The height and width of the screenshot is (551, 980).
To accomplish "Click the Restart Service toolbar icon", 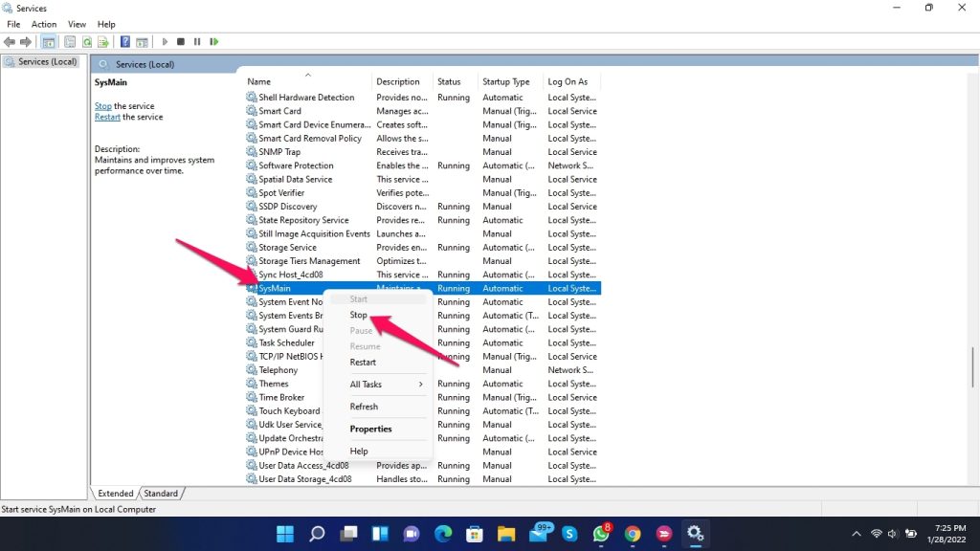I will 213,42.
